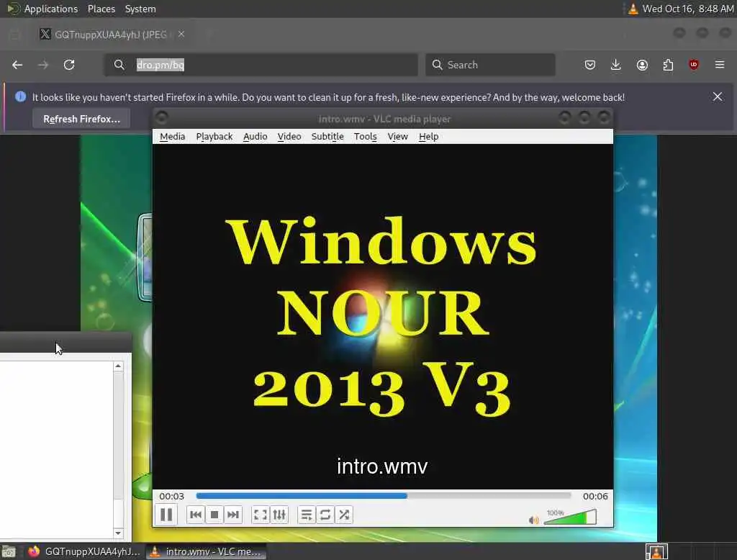This screenshot has width=737, height=560.
Task: Click the search magnifier in address bar
Action: pos(119,65)
